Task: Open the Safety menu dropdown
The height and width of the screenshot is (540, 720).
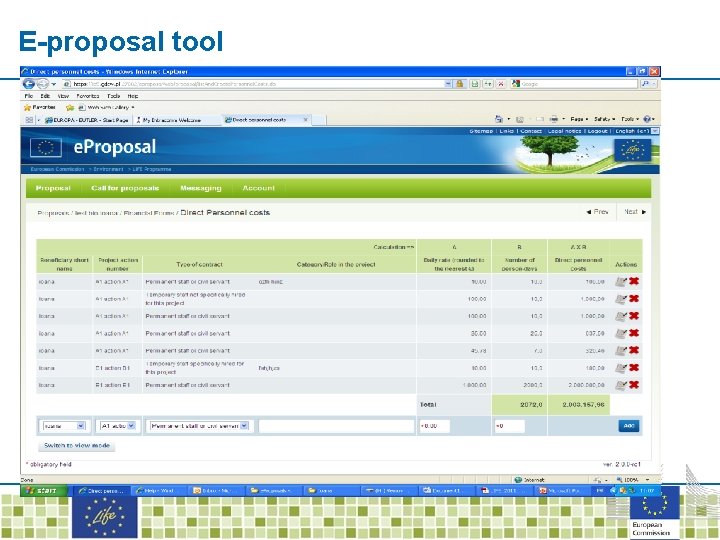Action: click(x=604, y=119)
